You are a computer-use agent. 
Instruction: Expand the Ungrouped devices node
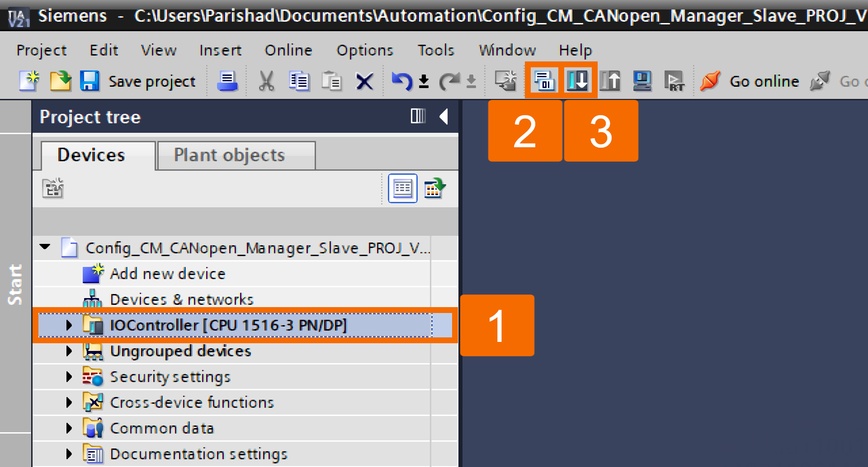point(69,351)
